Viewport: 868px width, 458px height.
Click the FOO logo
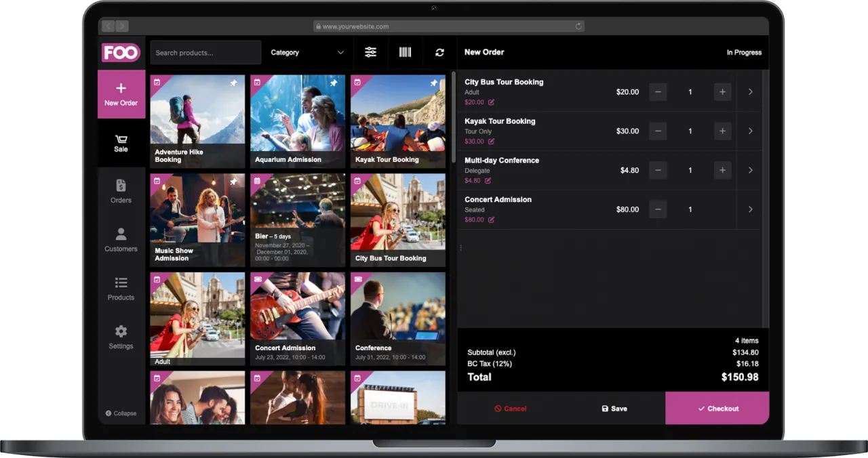pos(121,52)
